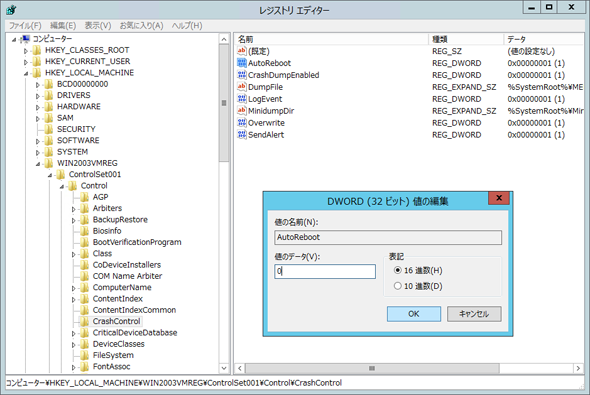Close the DWORD edit dialog
590x395 pixels.
coord(499,198)
